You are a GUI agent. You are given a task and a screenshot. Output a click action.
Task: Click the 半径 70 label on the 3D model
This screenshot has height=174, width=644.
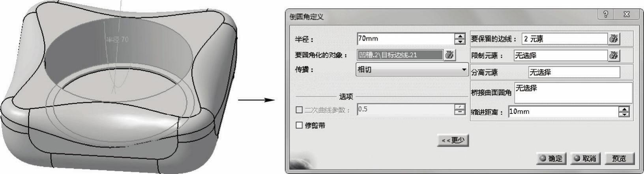(117, 40)
